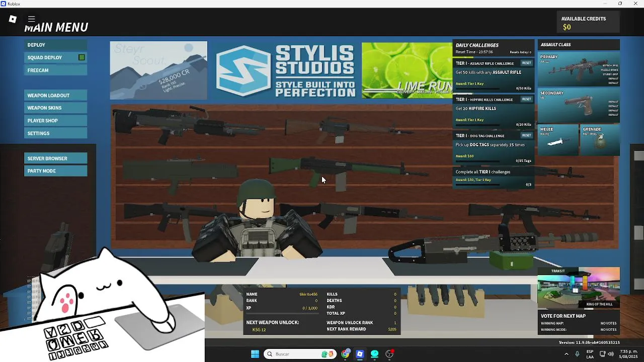Select the MELEE knife slot
Image resolution: width=644 pixels, height=362 pixels.
(558, 140)
